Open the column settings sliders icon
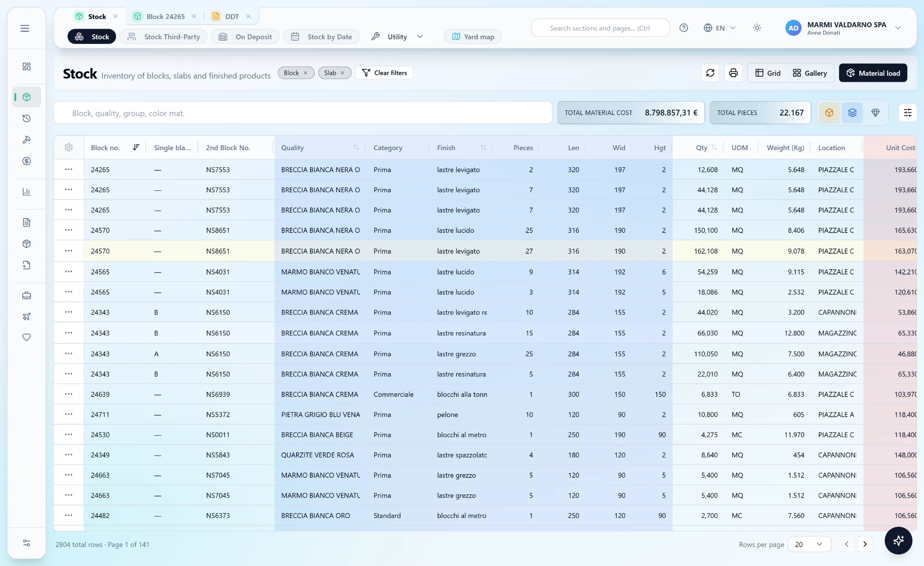 tap(908, 113)
